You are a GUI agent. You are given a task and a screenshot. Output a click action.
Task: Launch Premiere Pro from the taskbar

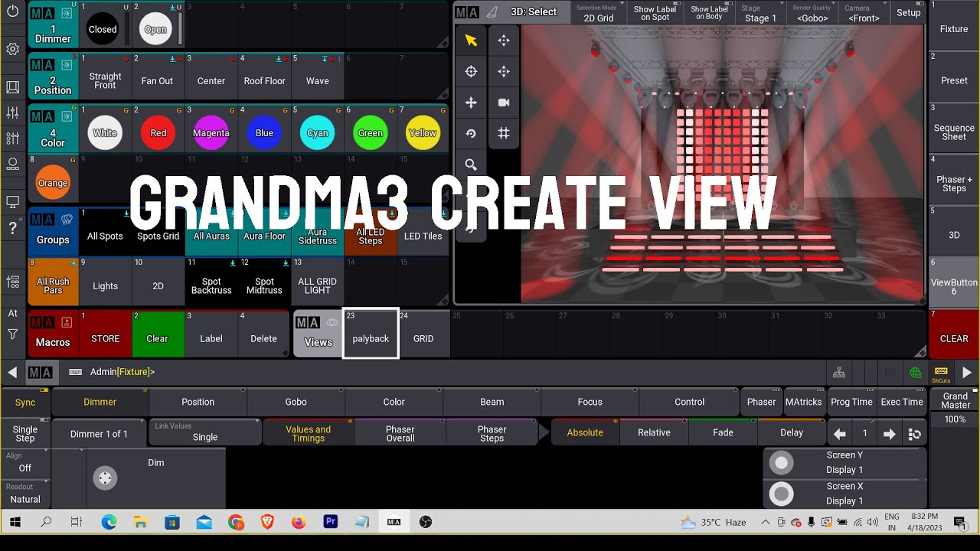click(331, 522)
